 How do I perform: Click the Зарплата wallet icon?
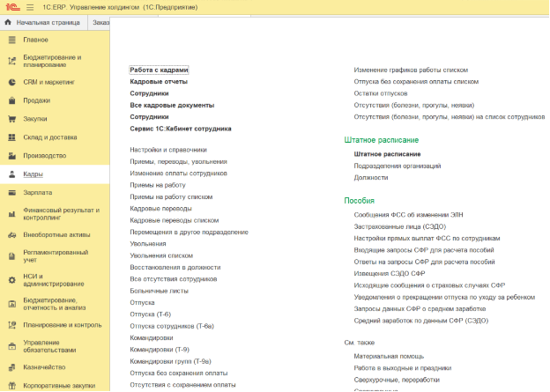pyautogui.click(x=12, y=193)
